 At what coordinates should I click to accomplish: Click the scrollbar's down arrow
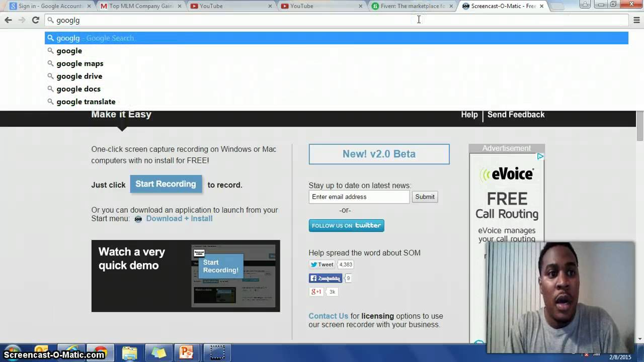[x=640, y=338]
